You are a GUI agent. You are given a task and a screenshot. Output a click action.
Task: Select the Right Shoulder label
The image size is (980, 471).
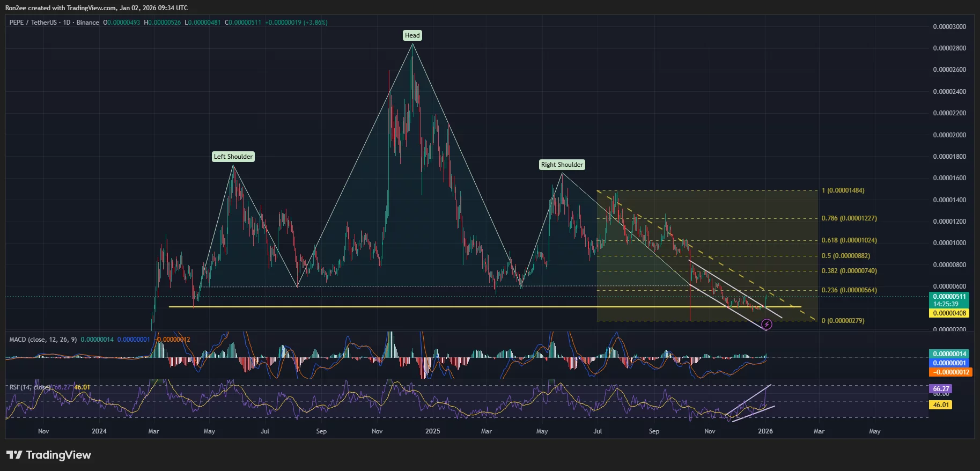point(562,165)
